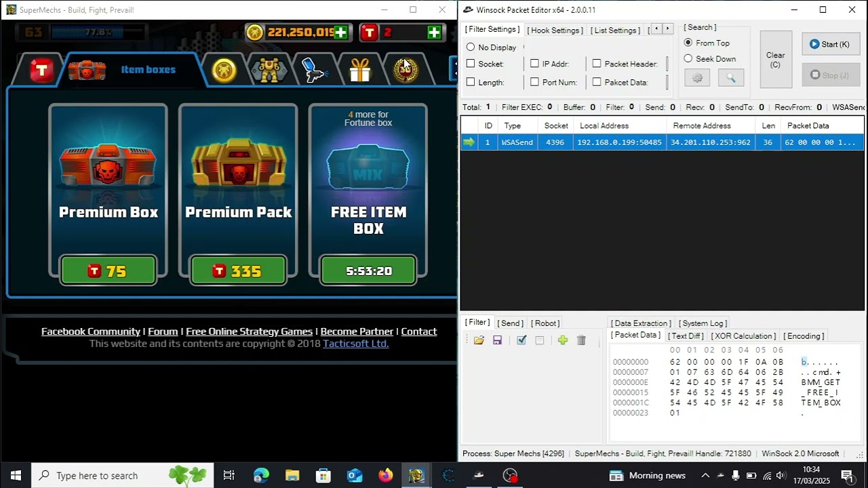This screenshot has width=868, height=488.
Task: Show hidden system tray icons chevron
Action: pyautogui.click(x=705, y=475)
